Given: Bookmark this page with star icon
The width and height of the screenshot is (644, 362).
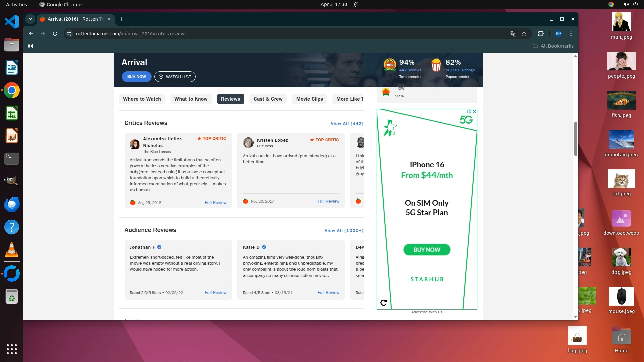Looking at the screenshot, I should [524, 34].
